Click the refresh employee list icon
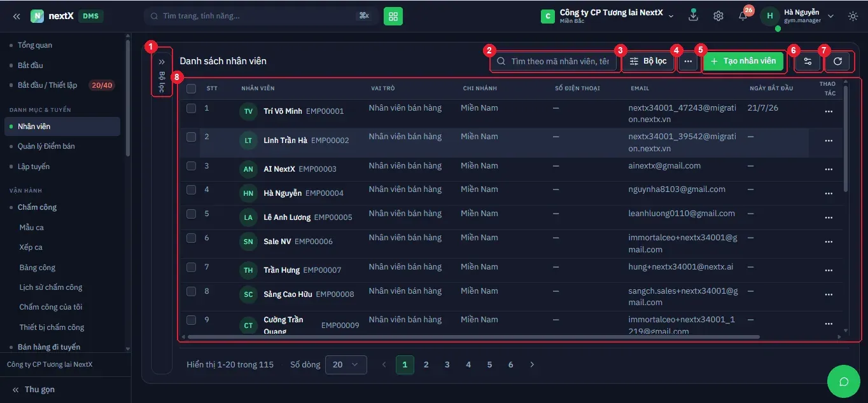This screenshot has height=403, width=868. point(837,61)
